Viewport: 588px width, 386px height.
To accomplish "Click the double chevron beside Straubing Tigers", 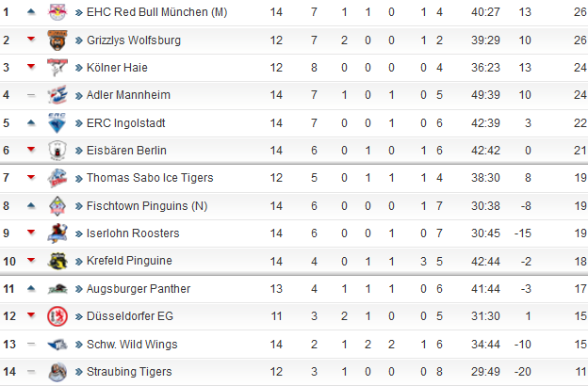I will [x=79, y=372].
